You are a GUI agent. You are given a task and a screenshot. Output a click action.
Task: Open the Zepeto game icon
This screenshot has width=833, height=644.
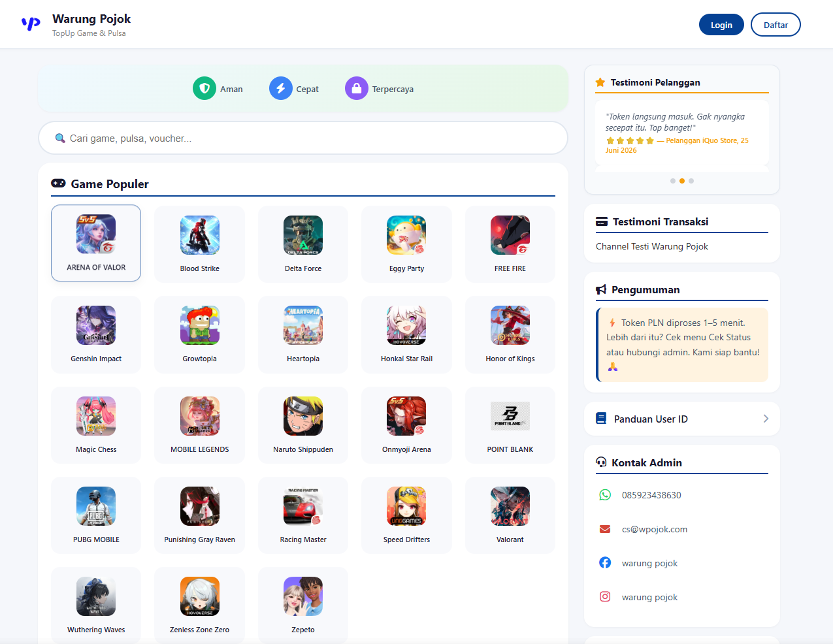(x=303, y=596)
